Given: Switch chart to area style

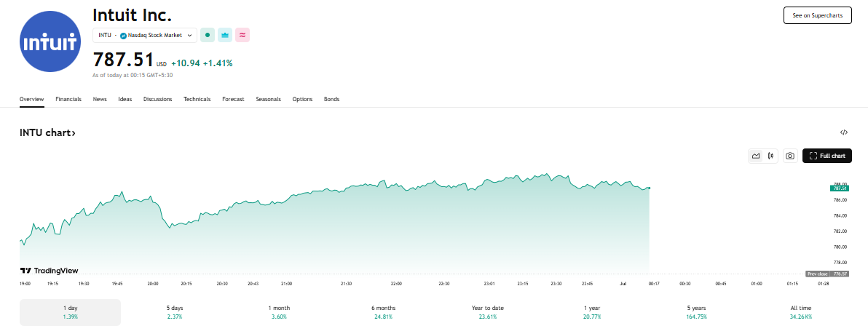Looking at the screenshot, I should tap(756, 156).
